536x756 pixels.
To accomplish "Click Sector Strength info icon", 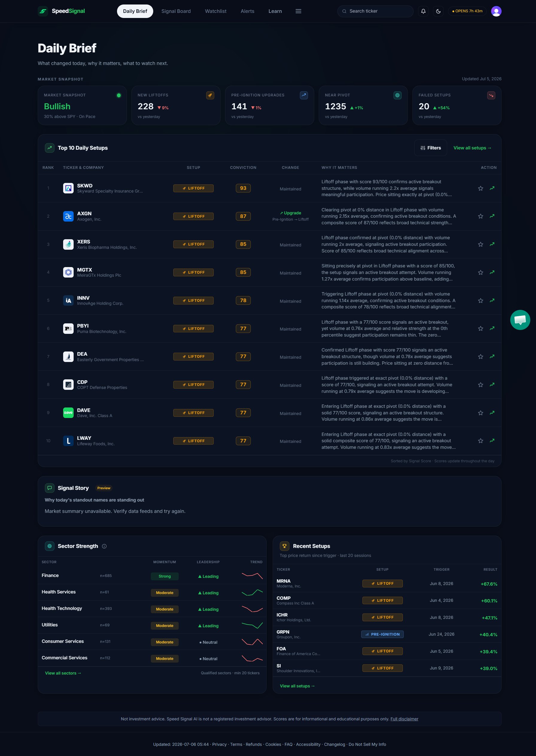I will point(104,546).
